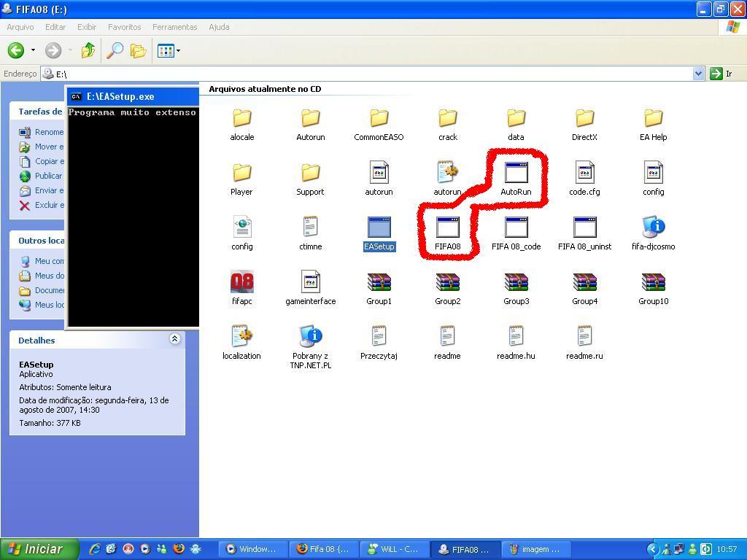
Task: Open the Ferramentas menu
Action: pyautogui.click(x=175, y=27)
